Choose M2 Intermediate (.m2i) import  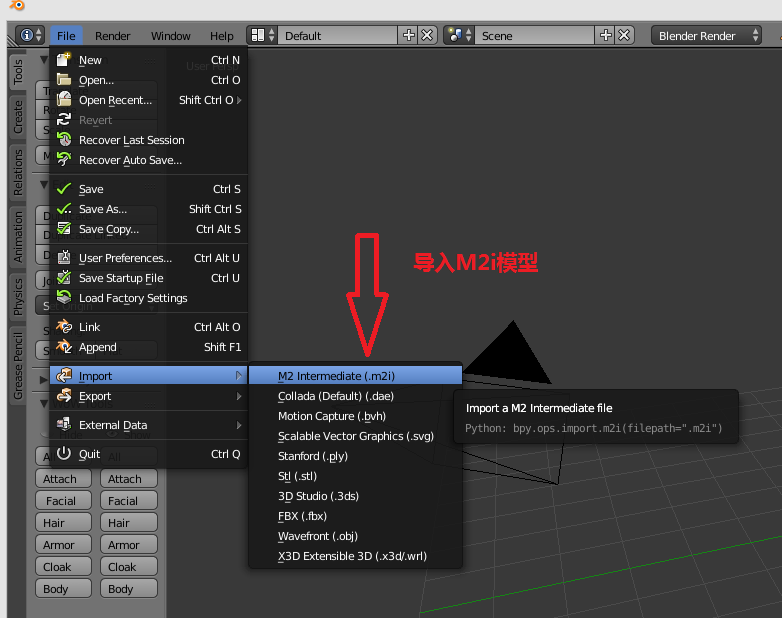[356, 376]
